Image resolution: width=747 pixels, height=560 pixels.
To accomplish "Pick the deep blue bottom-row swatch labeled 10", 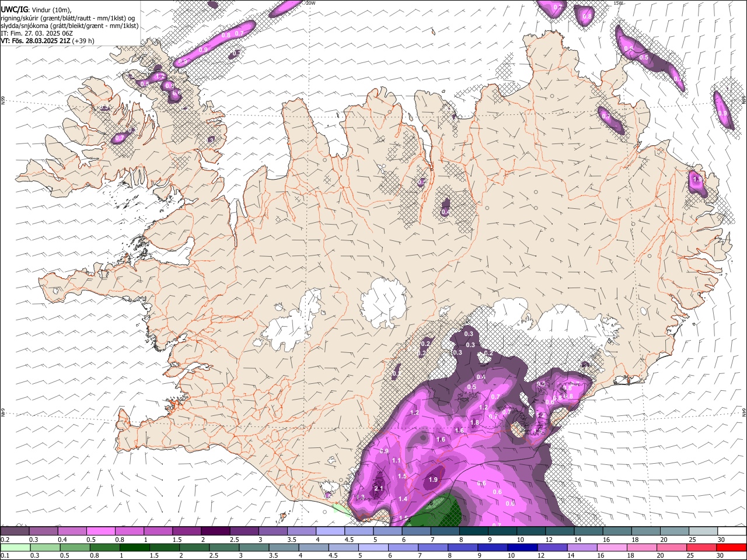I will tap(523, 547).
